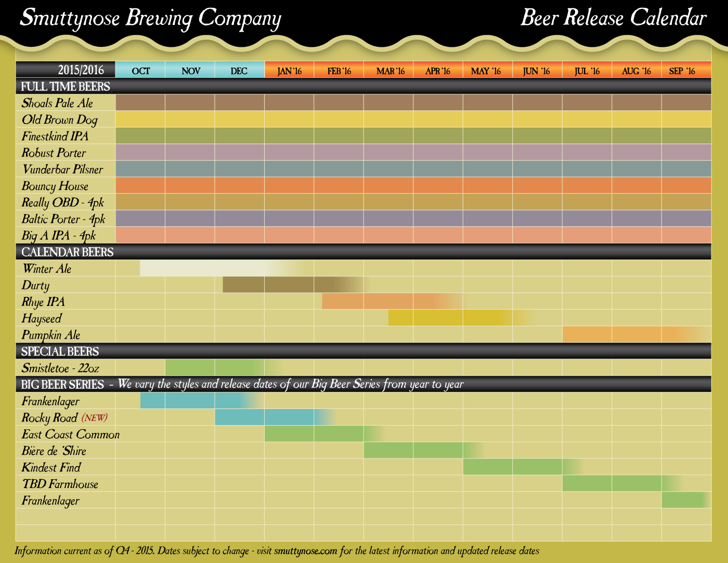Click the "Smistletoe - 22oz" beer name
The image size is (728, 563).
(x=60, y=368)
